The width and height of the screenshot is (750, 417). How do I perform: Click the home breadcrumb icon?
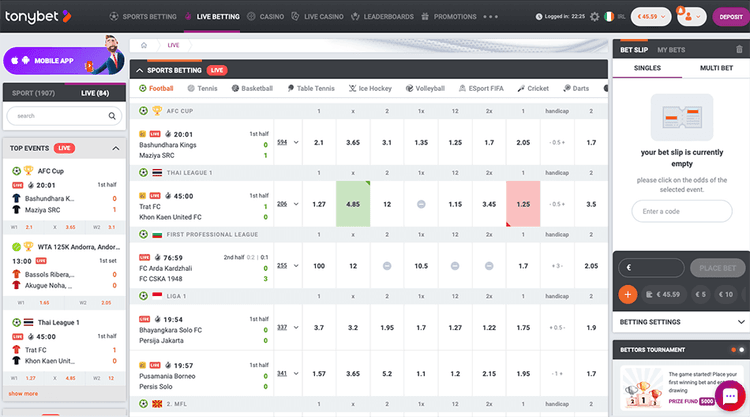pos(143,45)
